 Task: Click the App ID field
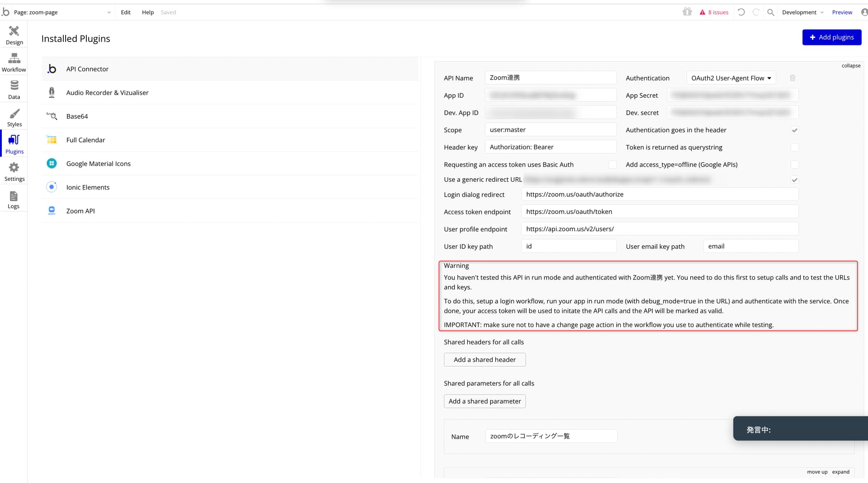(x=551, y=95)
